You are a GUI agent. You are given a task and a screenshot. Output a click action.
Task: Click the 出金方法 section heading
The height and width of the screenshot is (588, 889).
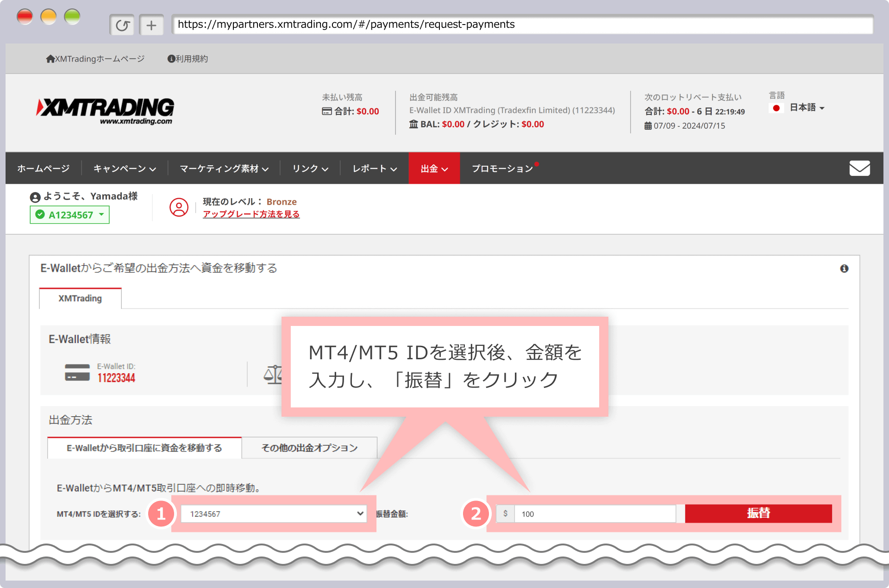pyautogui.click(x=71, y=420)
